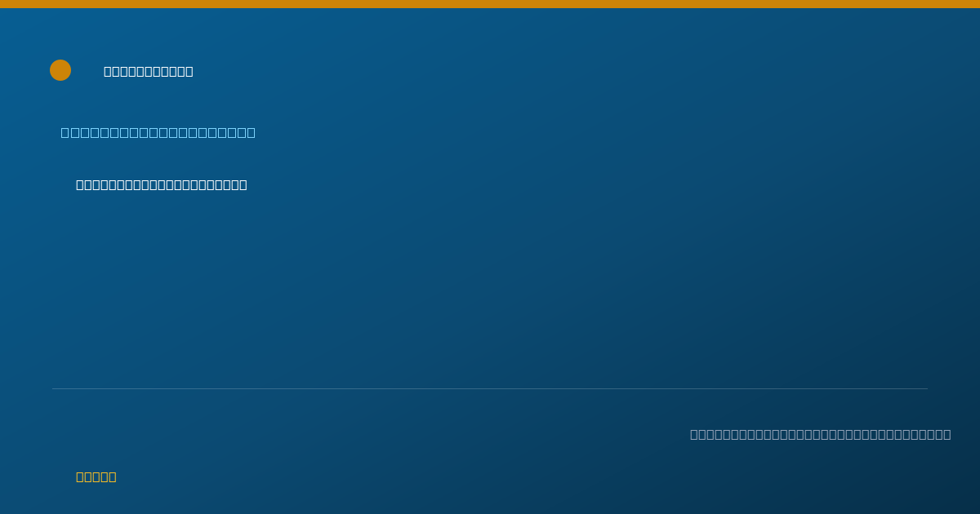The width and height of the screenshot is (980, 514).
Task: Select the white header text beside the orange circle
Action: pos(149,71)
